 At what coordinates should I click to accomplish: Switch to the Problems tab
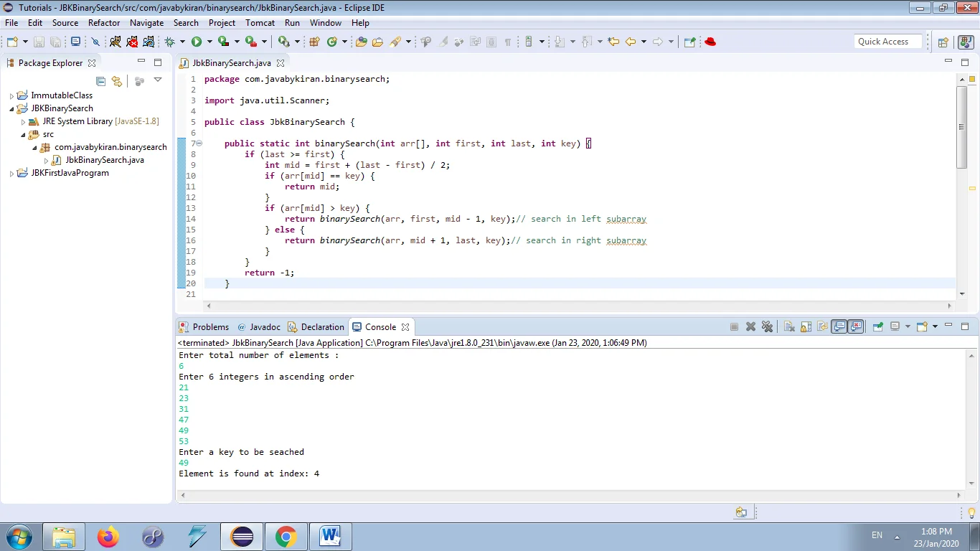tap(209, 326)
